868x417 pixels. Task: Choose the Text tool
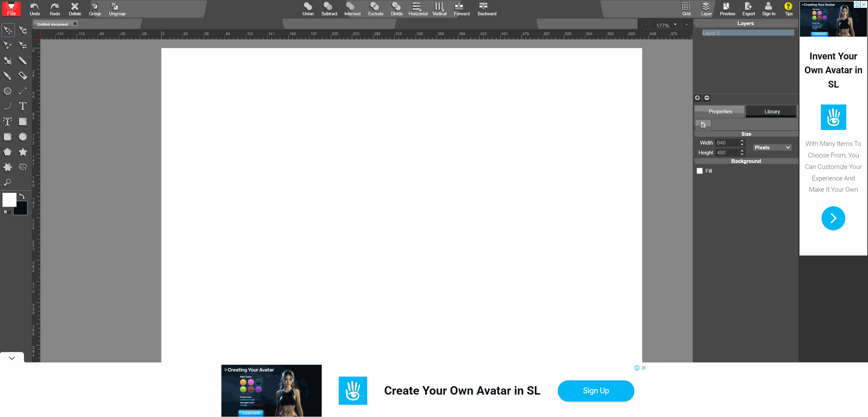click(22, 107)
